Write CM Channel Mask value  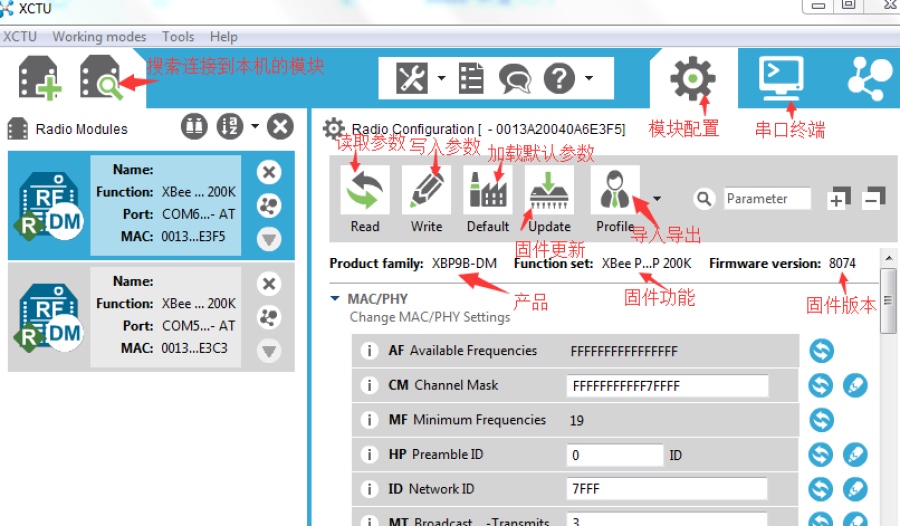pyautogui.click(x=855, y=385)
